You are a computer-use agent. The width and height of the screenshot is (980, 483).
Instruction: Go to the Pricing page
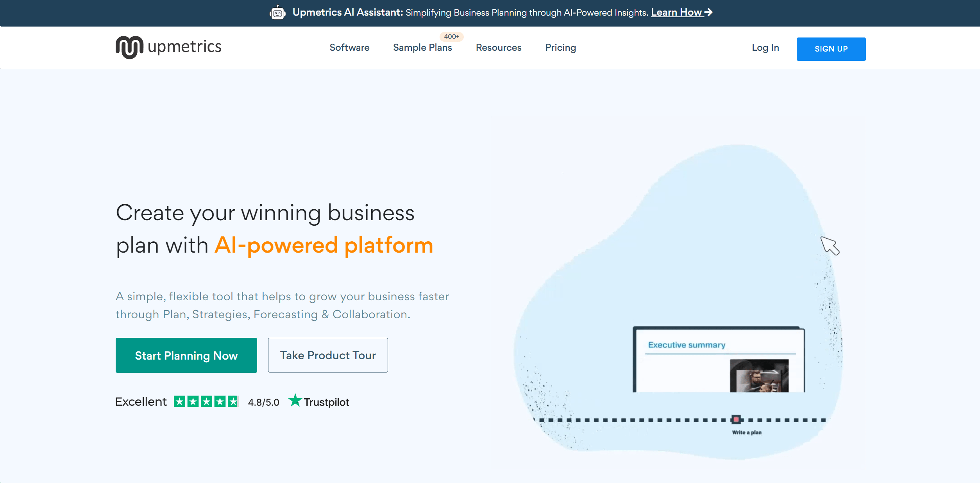coord(560,48)
